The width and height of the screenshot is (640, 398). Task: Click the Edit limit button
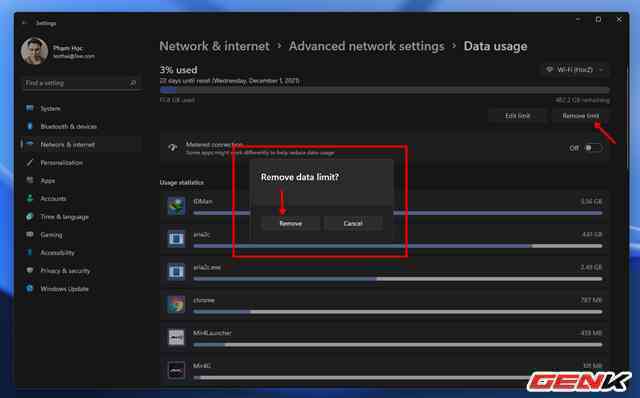[517, 116]
